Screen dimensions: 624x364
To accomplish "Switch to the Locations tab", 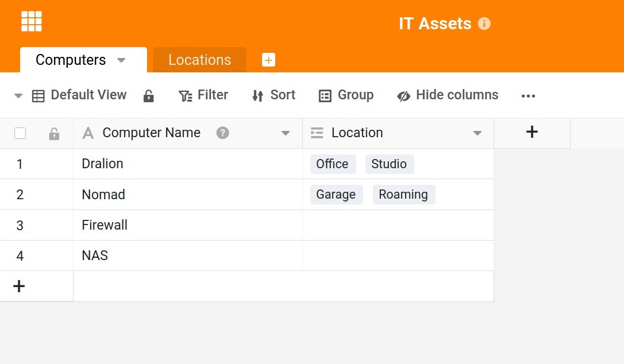I will 199,60.
